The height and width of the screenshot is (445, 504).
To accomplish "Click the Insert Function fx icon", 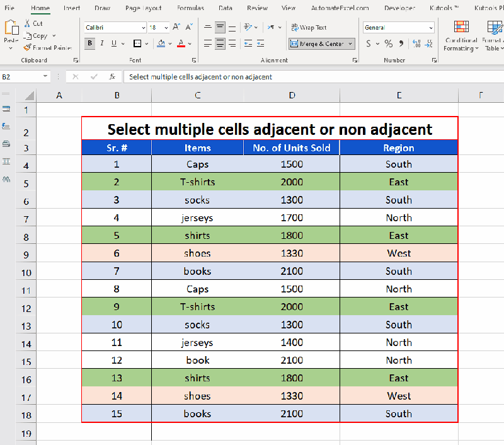I will point(112,76).
